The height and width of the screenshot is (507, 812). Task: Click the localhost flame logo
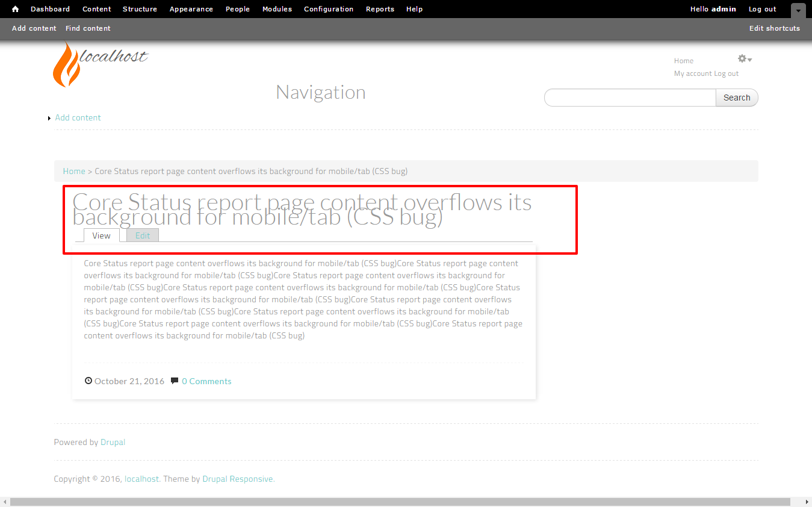(x=67, y=64)
